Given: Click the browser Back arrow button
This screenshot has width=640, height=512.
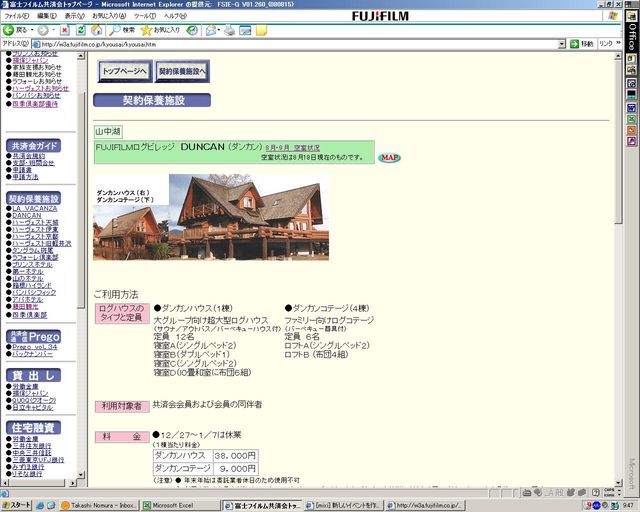Looking at the screenshot, I should [x=16, y=30].
